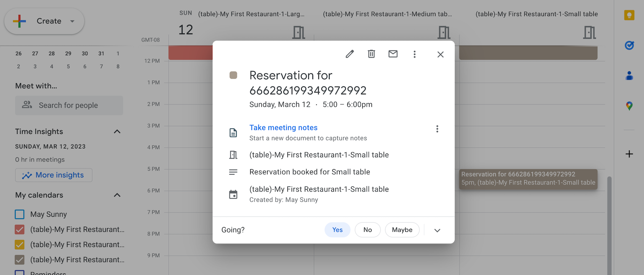Respond No to the reservation

pos(368,230)
